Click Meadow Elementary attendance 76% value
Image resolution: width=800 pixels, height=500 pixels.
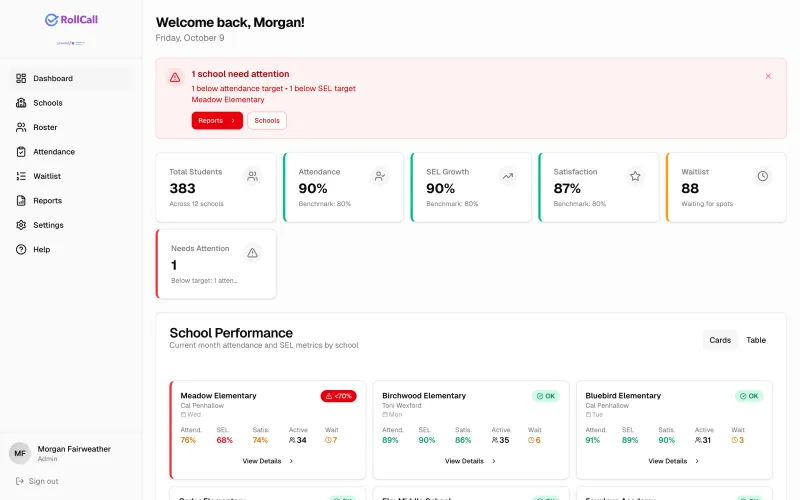pos(188,440)
